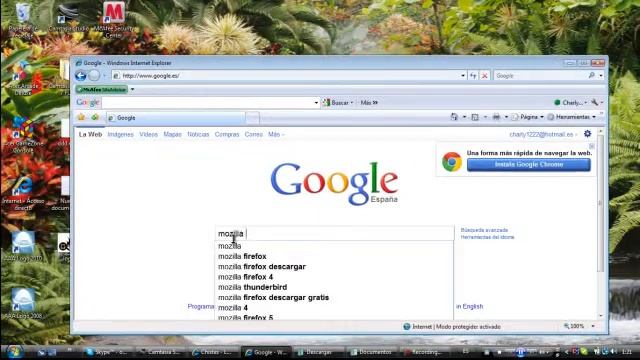This screenshot has width=640, height=360.
Task: Open McAfee Security Center desktop icon
Action: (x=113, y=20)
